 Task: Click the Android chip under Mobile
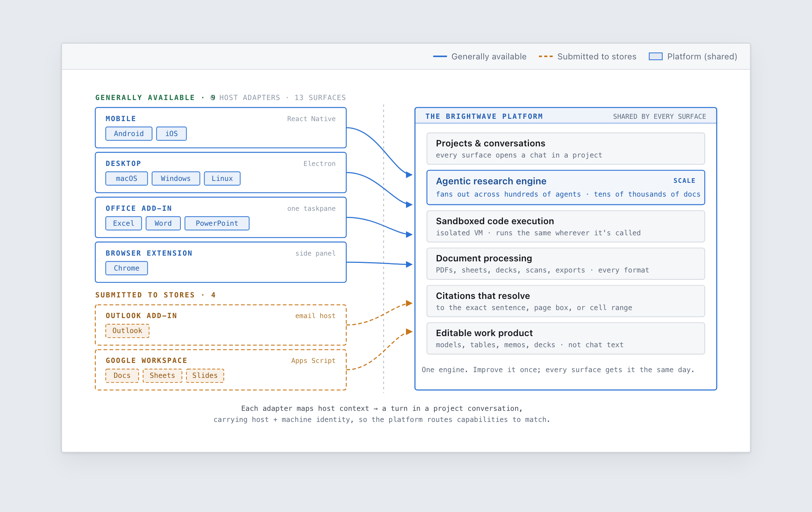[129, 134]
